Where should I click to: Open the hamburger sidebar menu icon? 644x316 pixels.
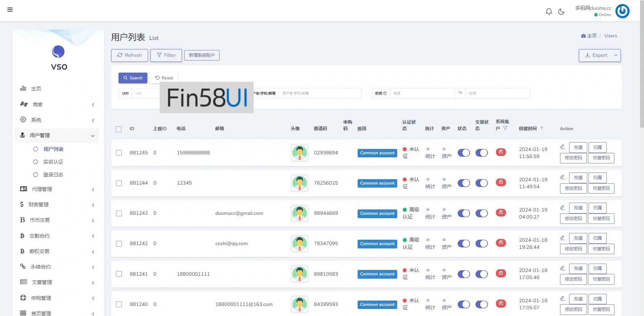10,10
